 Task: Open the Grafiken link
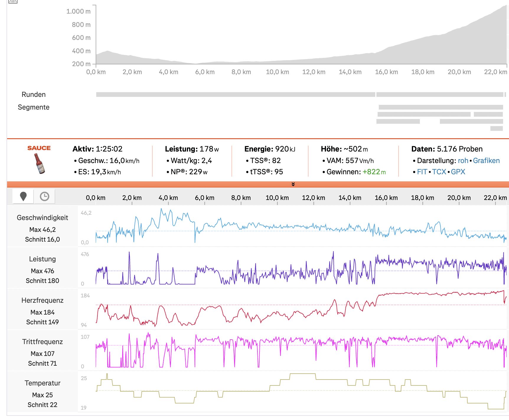pyautogui.click(x=486, y=161)
